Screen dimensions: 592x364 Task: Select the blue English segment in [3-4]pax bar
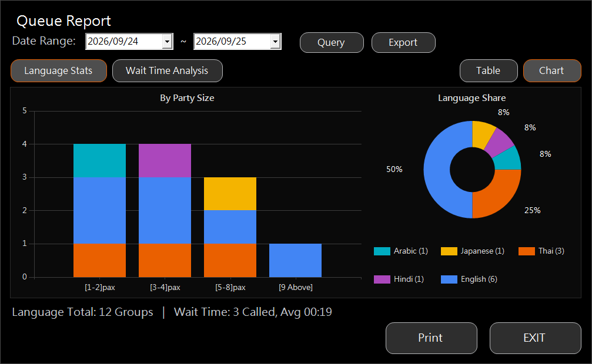coord(165,211)
